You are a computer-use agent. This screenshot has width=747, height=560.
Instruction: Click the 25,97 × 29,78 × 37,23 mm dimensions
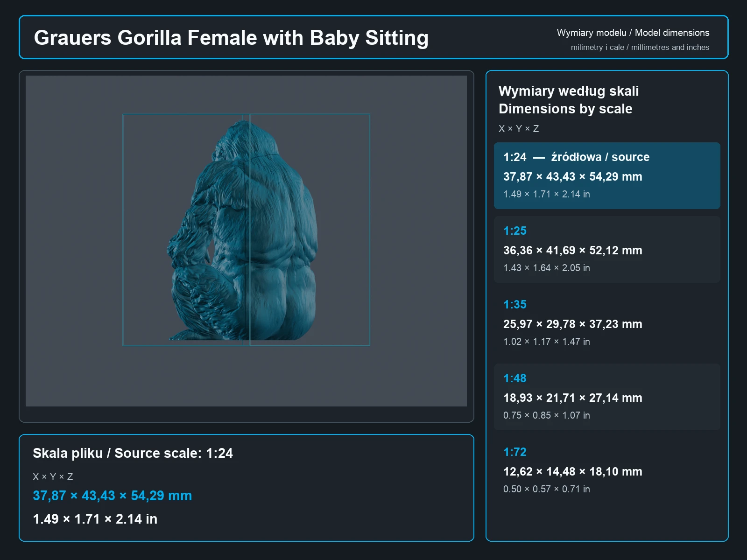[573, 324]
